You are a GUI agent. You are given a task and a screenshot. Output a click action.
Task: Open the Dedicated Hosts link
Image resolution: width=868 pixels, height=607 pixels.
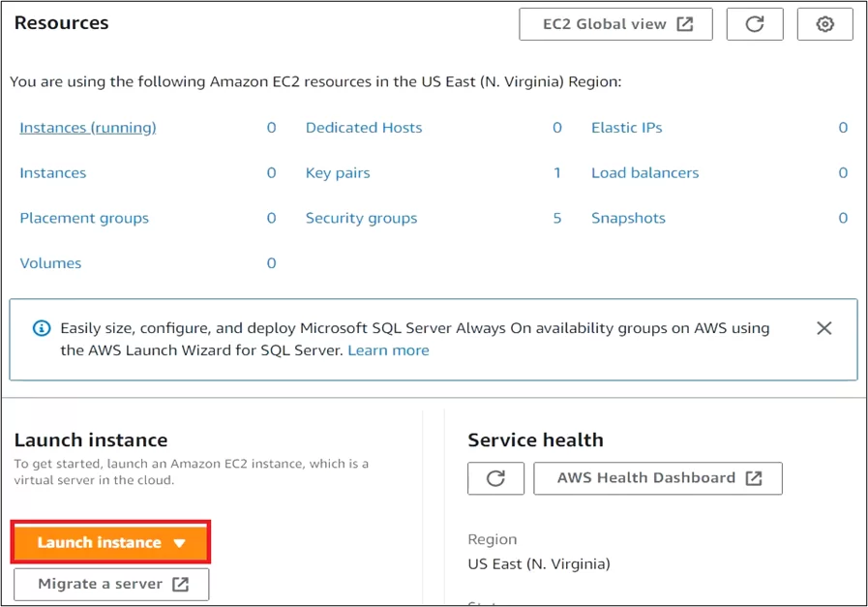364,128
